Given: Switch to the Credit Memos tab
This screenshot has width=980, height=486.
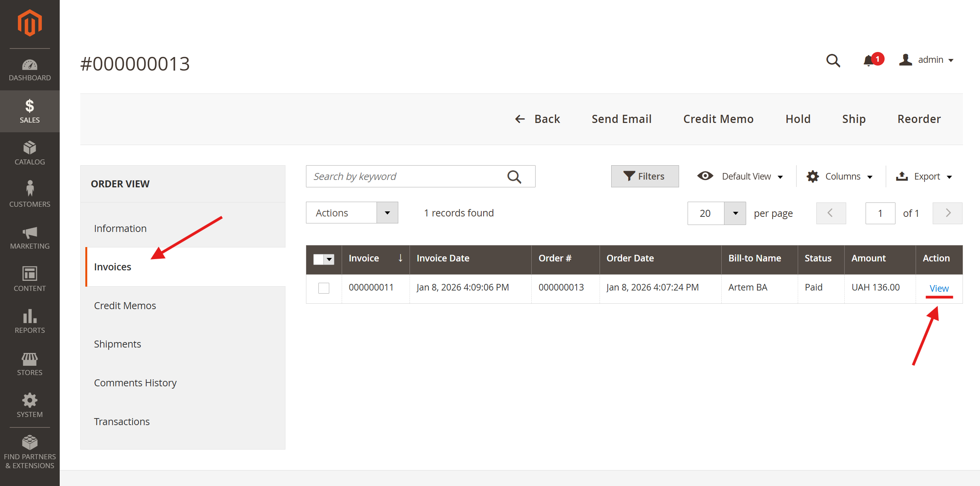Looking at the screenshot, I should click(125, 306).
